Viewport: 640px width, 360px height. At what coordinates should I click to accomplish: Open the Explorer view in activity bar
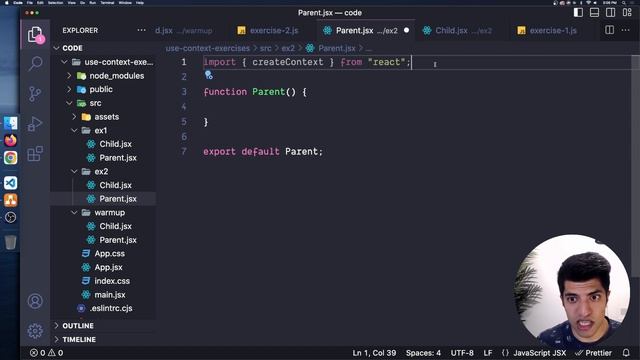(35, 35)
